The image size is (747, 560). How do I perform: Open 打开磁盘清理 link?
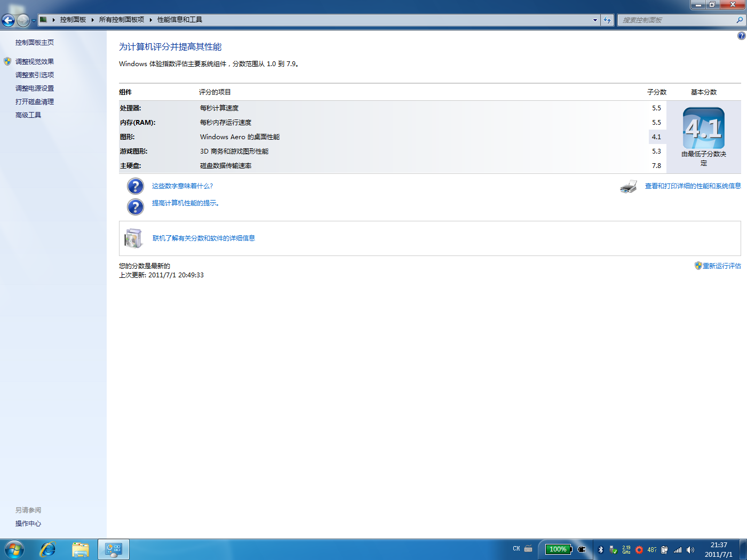click(35, 102)
